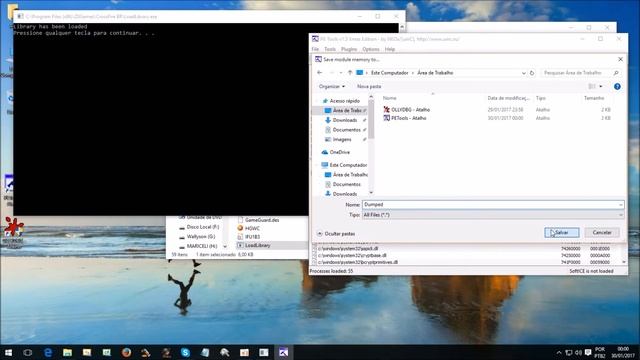
Task: Sort by Data de modificação column header
Action: [x=508, y=98]
